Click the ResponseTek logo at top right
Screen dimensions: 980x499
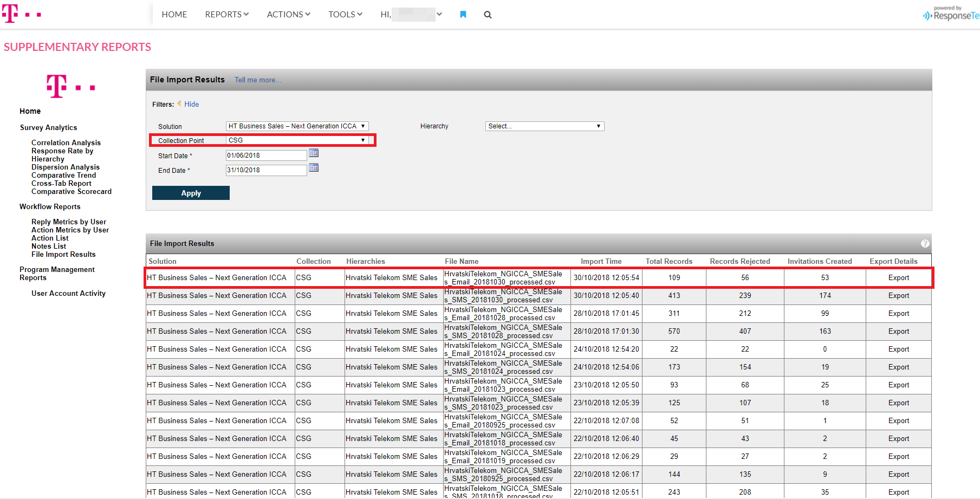tap(951, 15)
